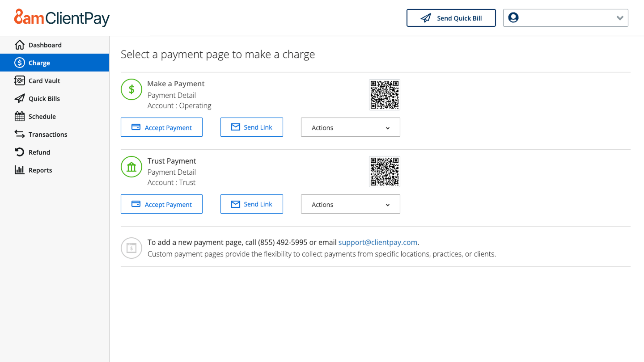Click the Reports bar chart icon
The height and width of the screenshot is (362, 644).
click(x=20, y=170)
